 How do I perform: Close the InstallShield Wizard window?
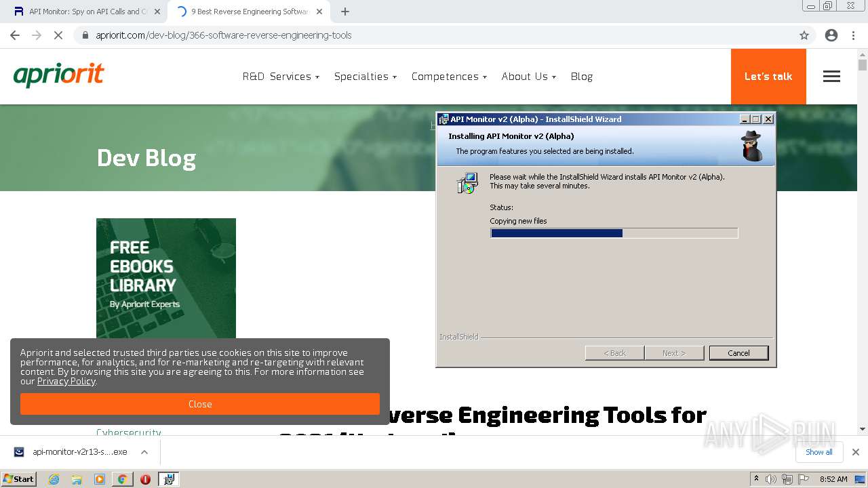pos(768,119)
